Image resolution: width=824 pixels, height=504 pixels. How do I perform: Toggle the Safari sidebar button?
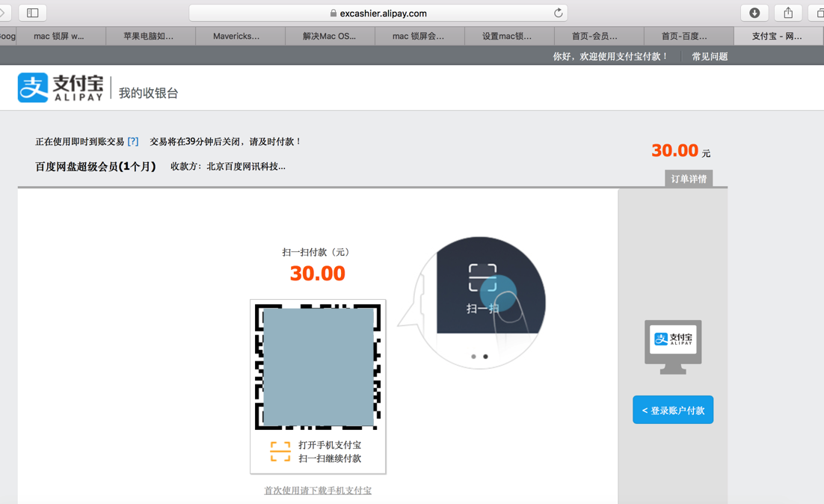(33, 13)
